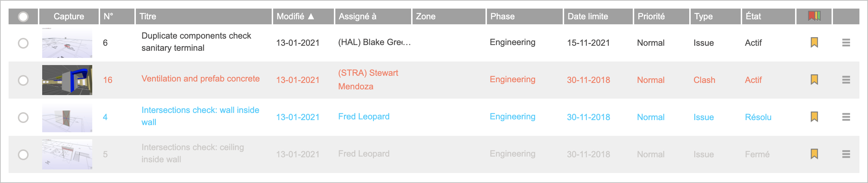Sort by the Modifié column arrow
Screen dimensions: 868x183
(311, 16)
